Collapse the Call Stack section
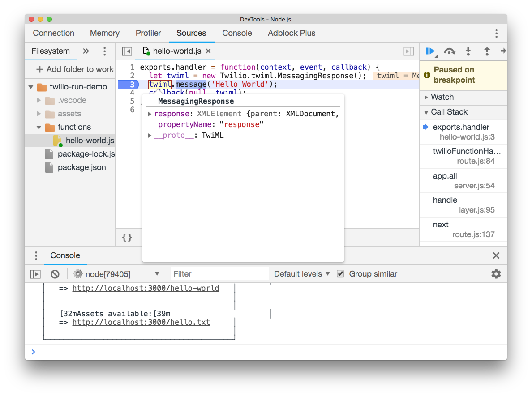The height and width of the screenshot is (396, 532). pos(426,112)
